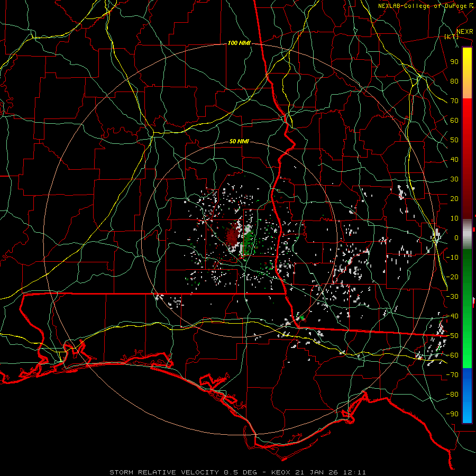Screen dimensions: 476x476
Task: Click the "NEXR" label above the color scale
Action: [465, 32]
